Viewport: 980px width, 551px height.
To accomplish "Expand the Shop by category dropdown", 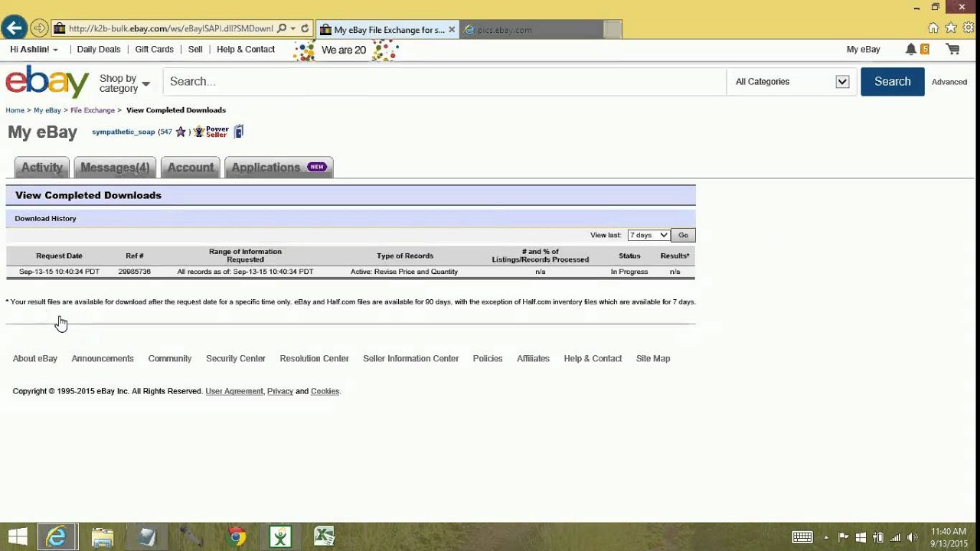I will coord(125,83).
